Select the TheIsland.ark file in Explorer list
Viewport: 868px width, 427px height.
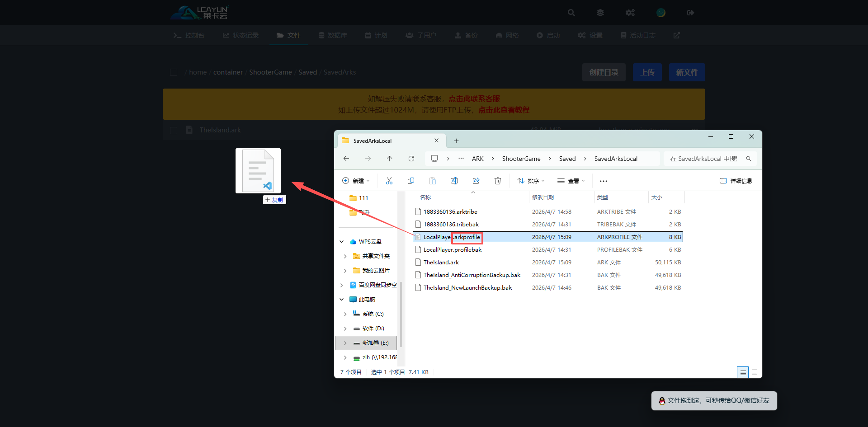pos(441,263)
